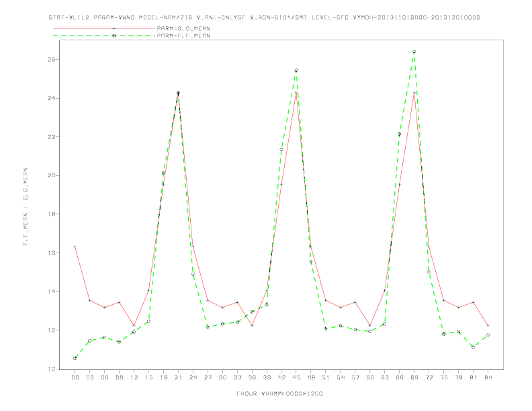
Task: Click the x-axis forecast hour label 12
Action: [134, 377]
